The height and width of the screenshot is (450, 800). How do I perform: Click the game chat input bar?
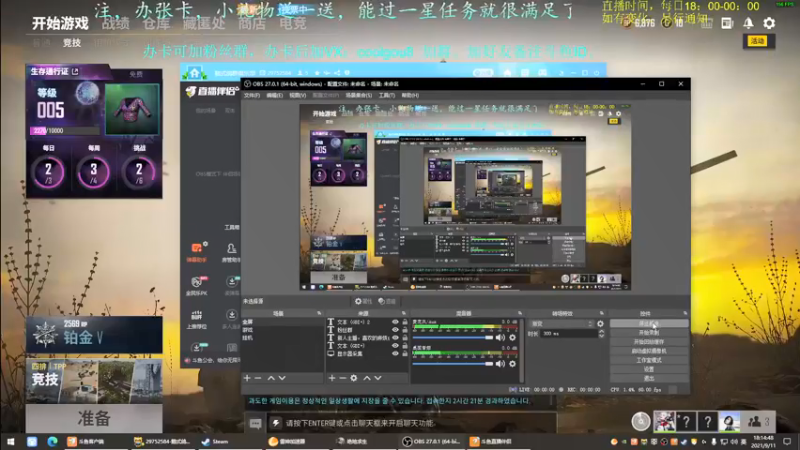click(x=413, y=423)
